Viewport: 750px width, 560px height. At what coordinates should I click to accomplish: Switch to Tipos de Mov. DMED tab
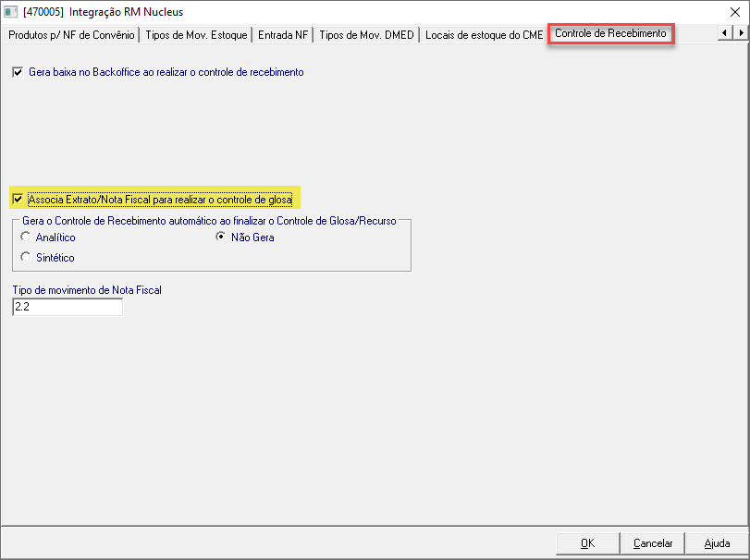click(366, 35)
